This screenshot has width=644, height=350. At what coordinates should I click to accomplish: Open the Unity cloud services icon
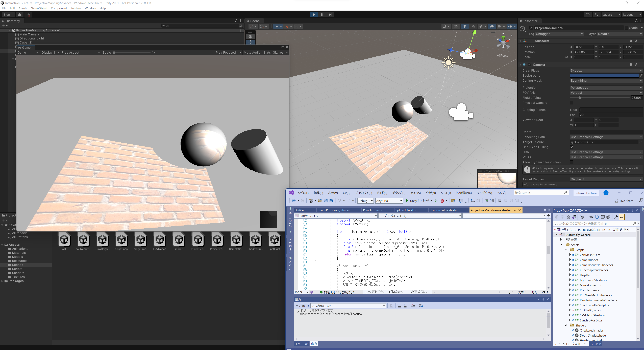(20, 14)
